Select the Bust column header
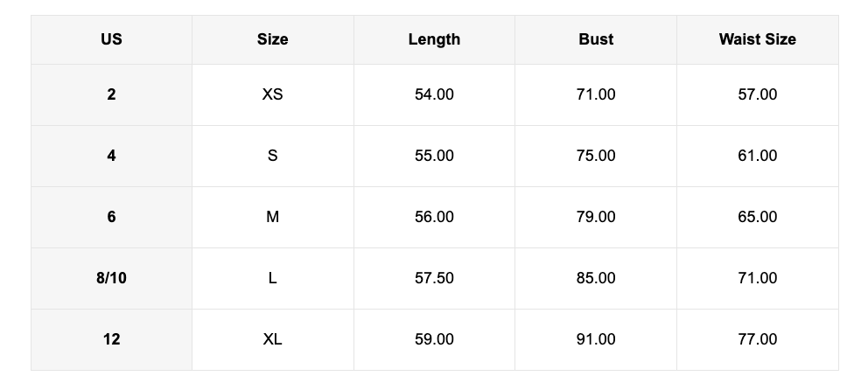The height and width of the screenshot is (383, 868). [x=596, y=39]
